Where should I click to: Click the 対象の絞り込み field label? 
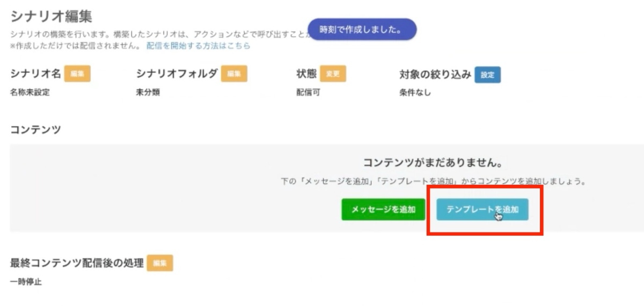[x=435, y=74]
